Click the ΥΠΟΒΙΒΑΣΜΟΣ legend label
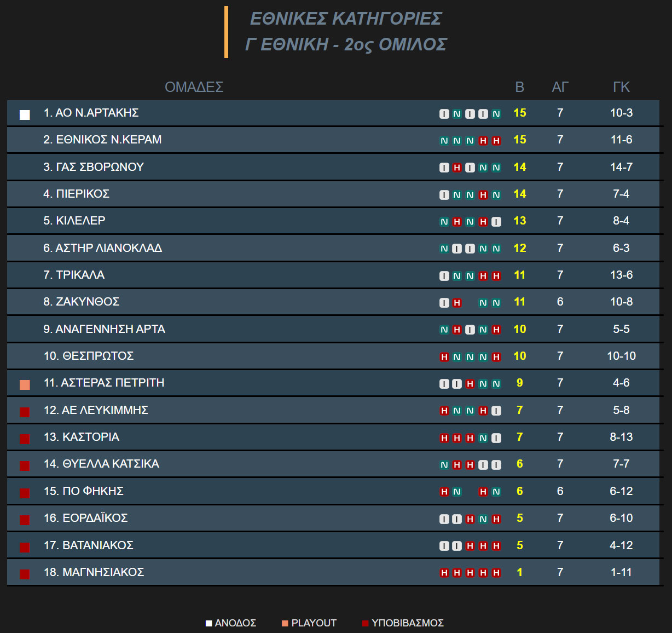Viewport: 672px width, 633px height. 408,623
